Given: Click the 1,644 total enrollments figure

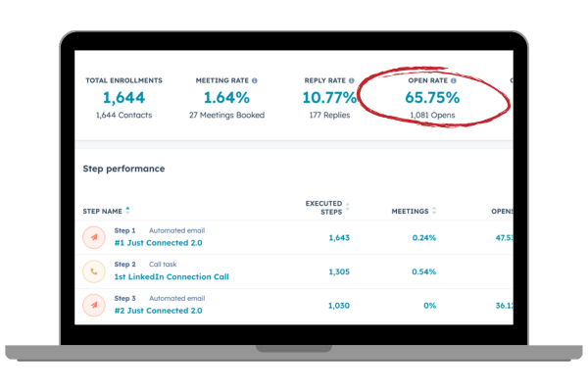Looking at the screenshot, I should [123, 98].
